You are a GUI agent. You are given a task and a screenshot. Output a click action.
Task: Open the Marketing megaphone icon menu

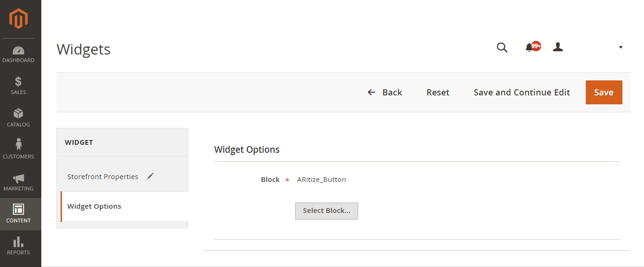[18, 178]
